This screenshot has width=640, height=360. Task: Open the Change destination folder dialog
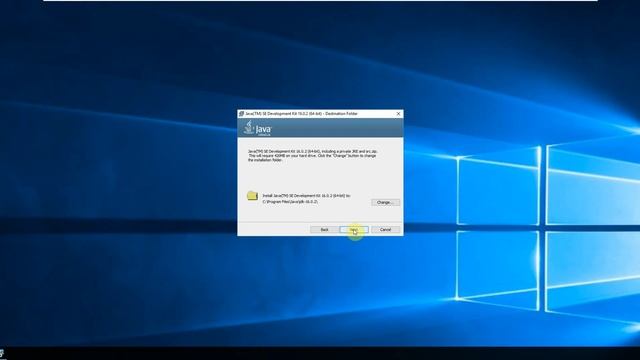[385, 202]
